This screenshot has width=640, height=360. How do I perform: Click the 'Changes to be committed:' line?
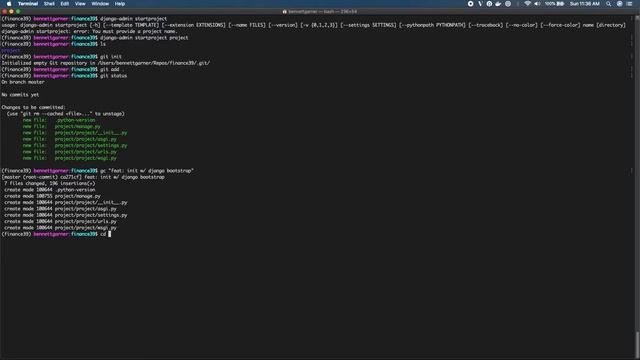[33, 107]
